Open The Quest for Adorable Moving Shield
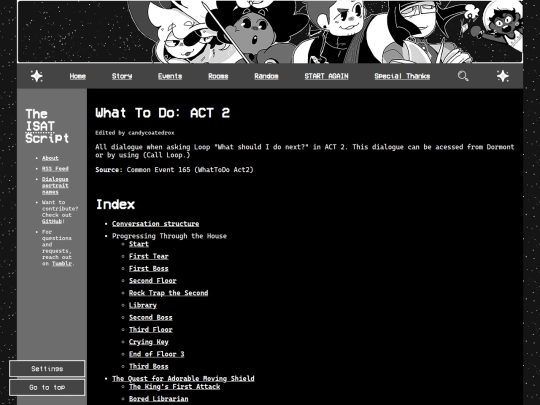540x405 pixels. pyautogui.click(x=183, y=378)
